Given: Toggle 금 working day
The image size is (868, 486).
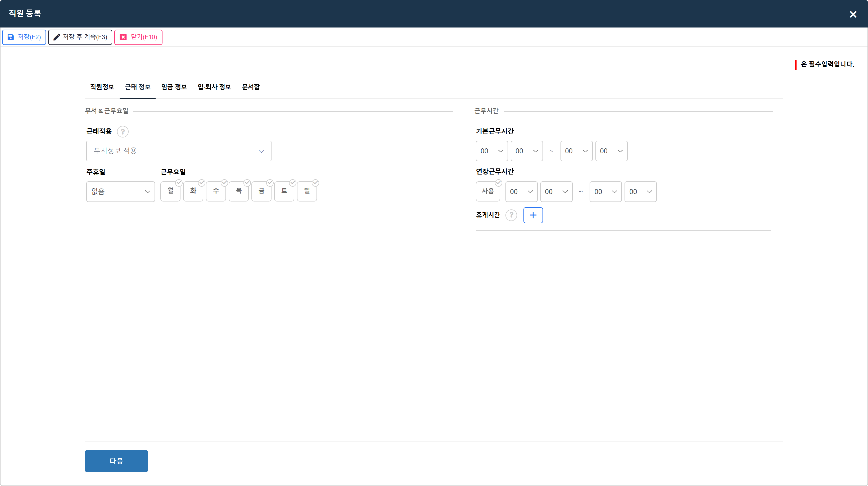Looking at the screenshot, I should (x=261, y=191).
